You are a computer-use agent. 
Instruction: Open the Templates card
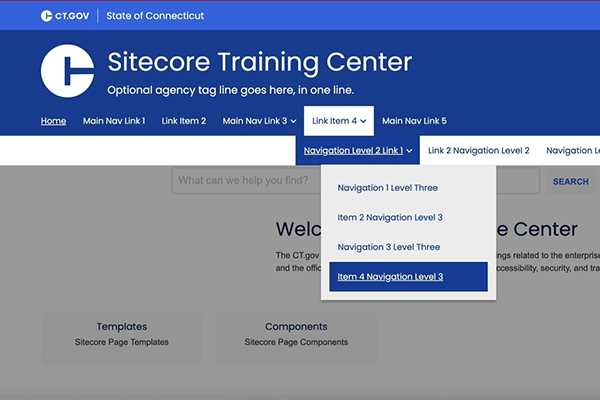[122, 334]
